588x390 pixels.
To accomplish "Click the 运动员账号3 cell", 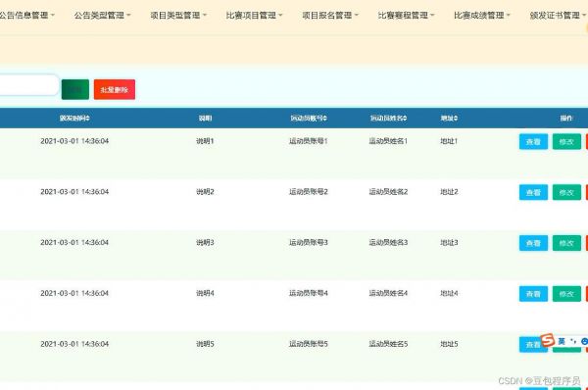I will [309, 242].
